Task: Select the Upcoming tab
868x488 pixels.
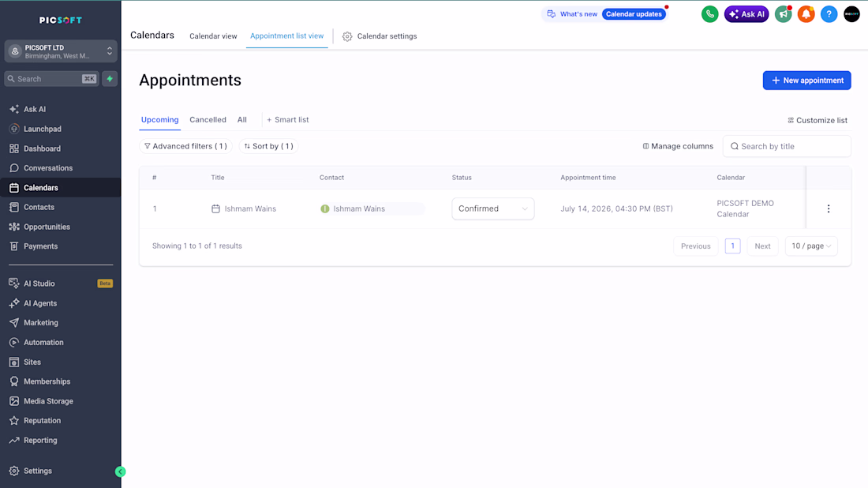Action: pyautogui.click(x=160, y=120)
